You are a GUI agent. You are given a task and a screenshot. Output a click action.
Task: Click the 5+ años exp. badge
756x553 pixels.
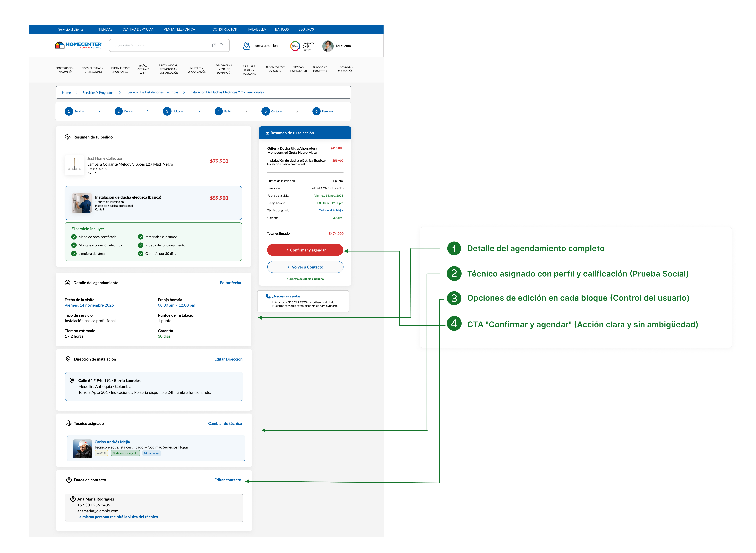[152, 453]
